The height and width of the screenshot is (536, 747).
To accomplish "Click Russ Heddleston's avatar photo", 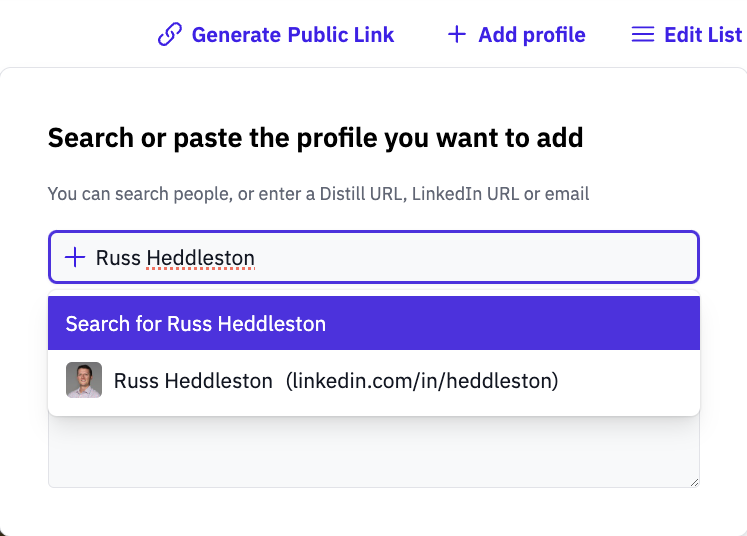I will pos(84,380).
